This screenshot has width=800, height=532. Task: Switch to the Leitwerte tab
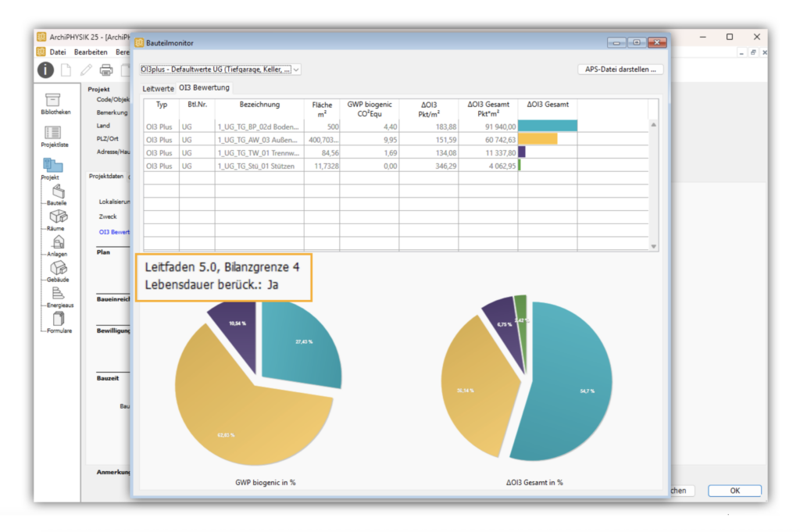(x=158, y=88)
